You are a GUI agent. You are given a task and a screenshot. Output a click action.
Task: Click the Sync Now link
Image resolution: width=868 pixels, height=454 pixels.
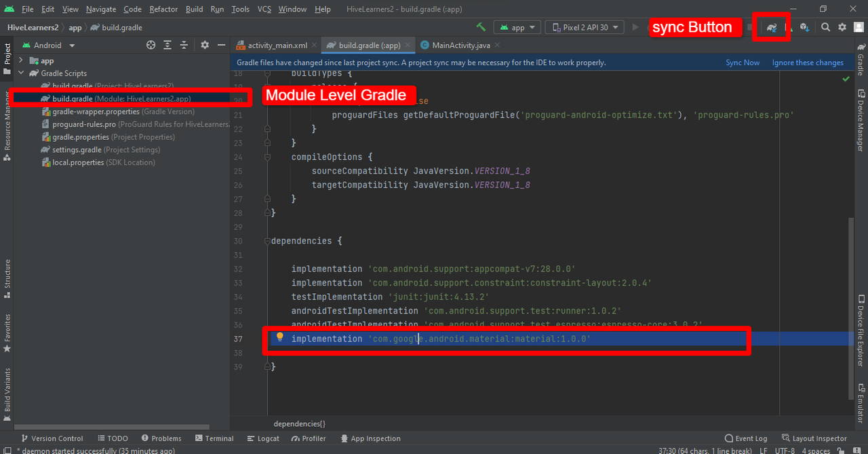(743, 62)
